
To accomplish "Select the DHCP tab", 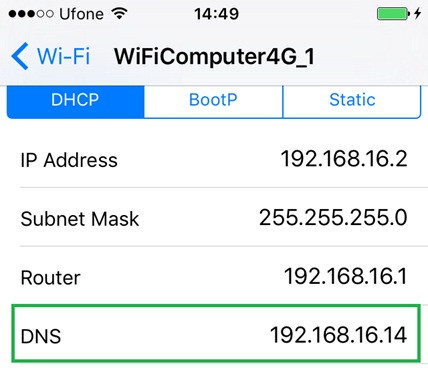I will [x=75, y=100].
